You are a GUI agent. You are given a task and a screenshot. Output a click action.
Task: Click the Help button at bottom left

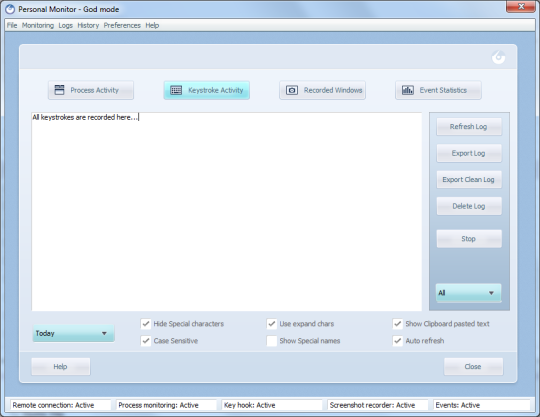pos(61,366)
